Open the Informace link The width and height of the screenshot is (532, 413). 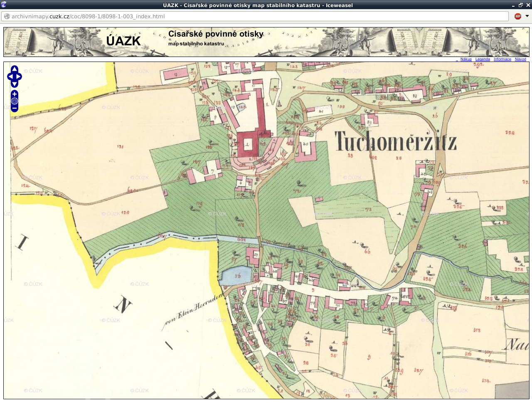pyautogui.click(x=502, y=59)
